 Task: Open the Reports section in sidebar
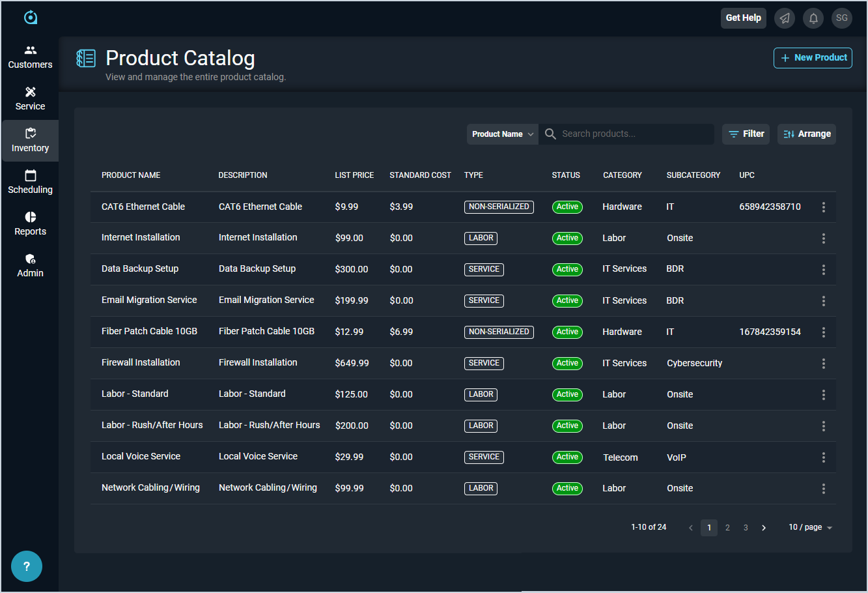coord(30,224)
